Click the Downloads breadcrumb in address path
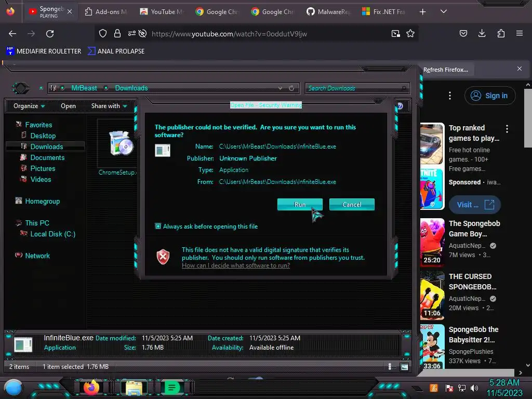Viewport: 532px width, 399px height. click(x=131, y=88)
